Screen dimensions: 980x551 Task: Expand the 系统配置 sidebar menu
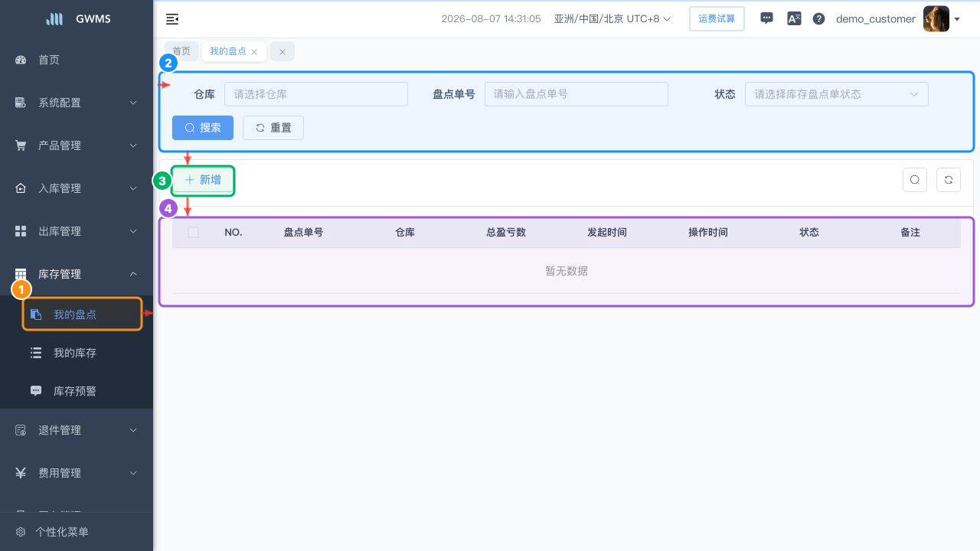tap(77, 103)
